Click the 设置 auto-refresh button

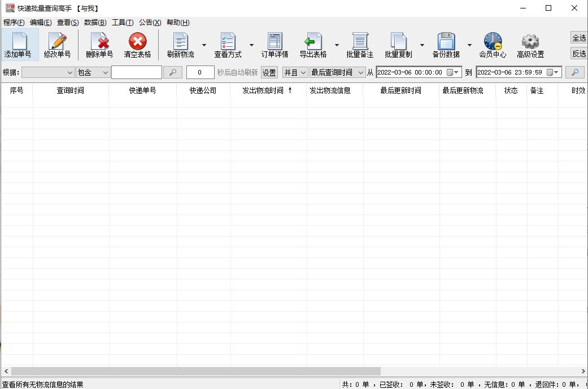pyautogui.click(x=269, y=72)
